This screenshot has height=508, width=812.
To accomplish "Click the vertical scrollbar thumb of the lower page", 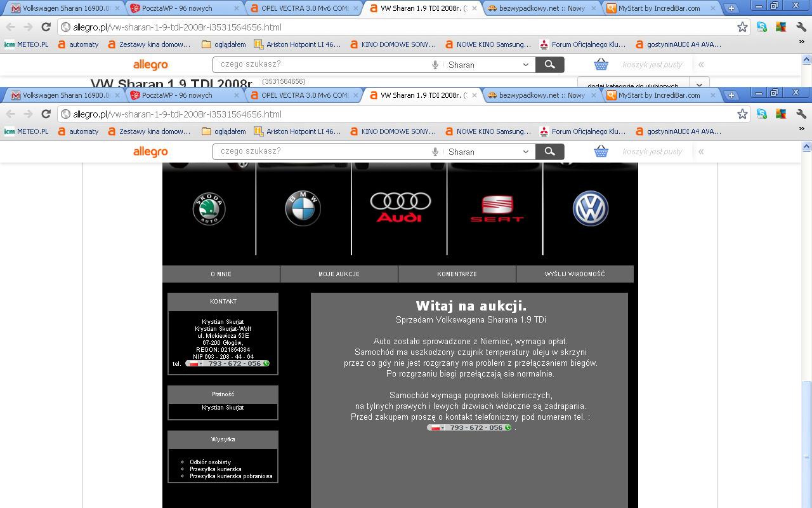I will point(807,444).
